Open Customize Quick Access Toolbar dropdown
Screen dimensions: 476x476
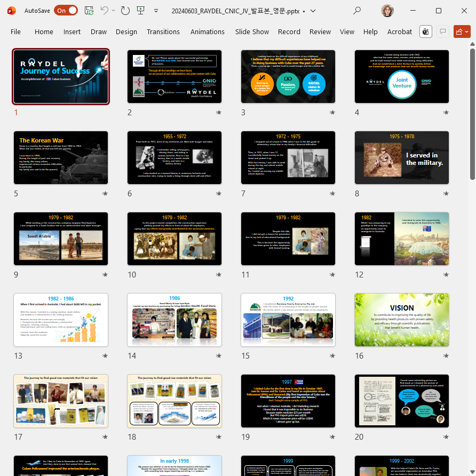click(x=156, y=11)
